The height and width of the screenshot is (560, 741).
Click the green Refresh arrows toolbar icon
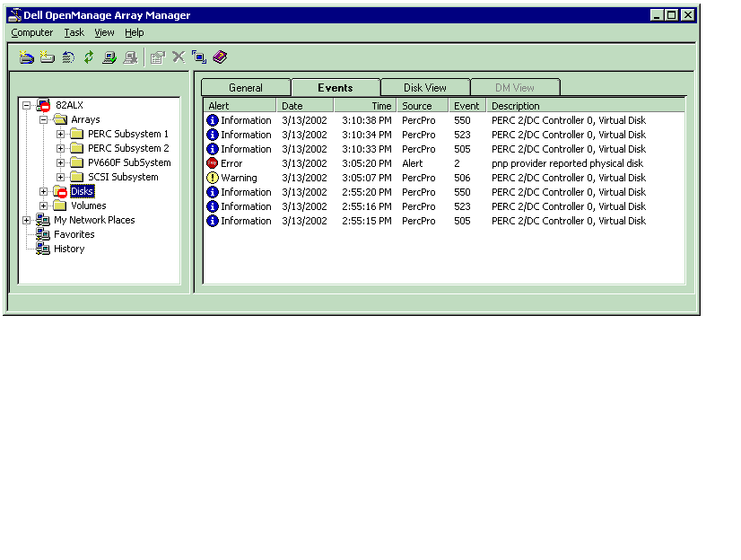pos(89,57)
